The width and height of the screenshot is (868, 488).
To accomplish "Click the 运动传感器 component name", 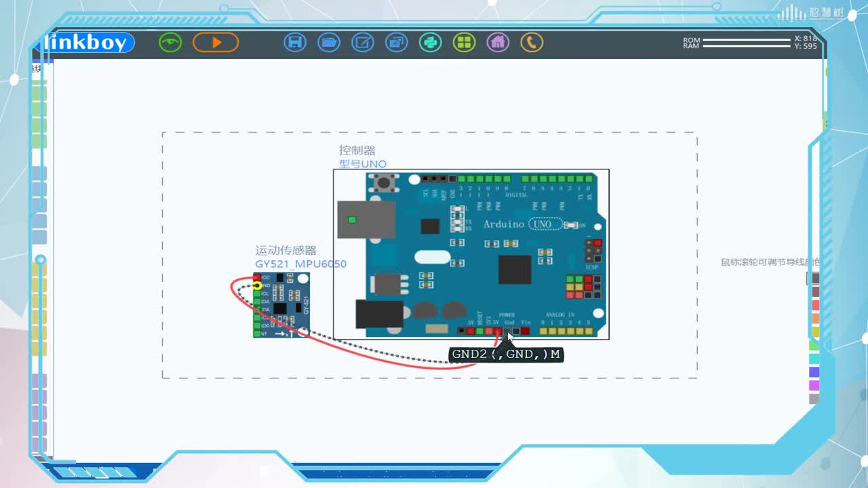I will click(x=285, y=251).
